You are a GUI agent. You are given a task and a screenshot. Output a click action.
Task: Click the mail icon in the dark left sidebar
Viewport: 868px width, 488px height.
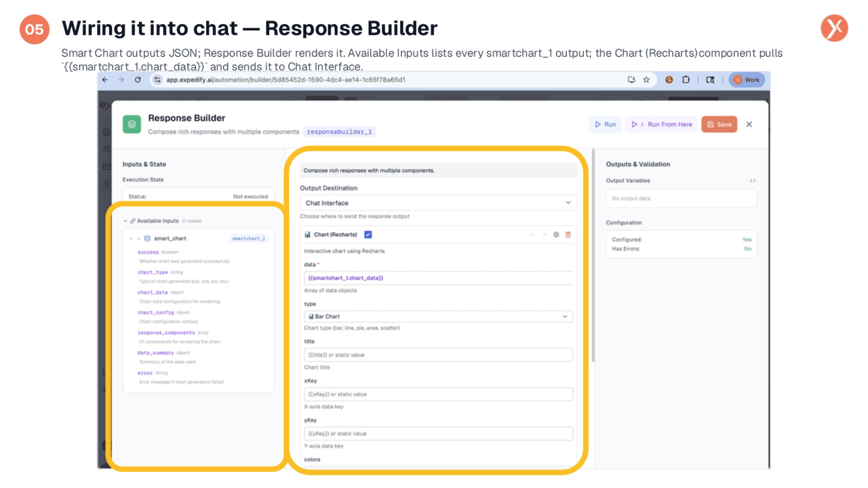[x=106, y=166]
